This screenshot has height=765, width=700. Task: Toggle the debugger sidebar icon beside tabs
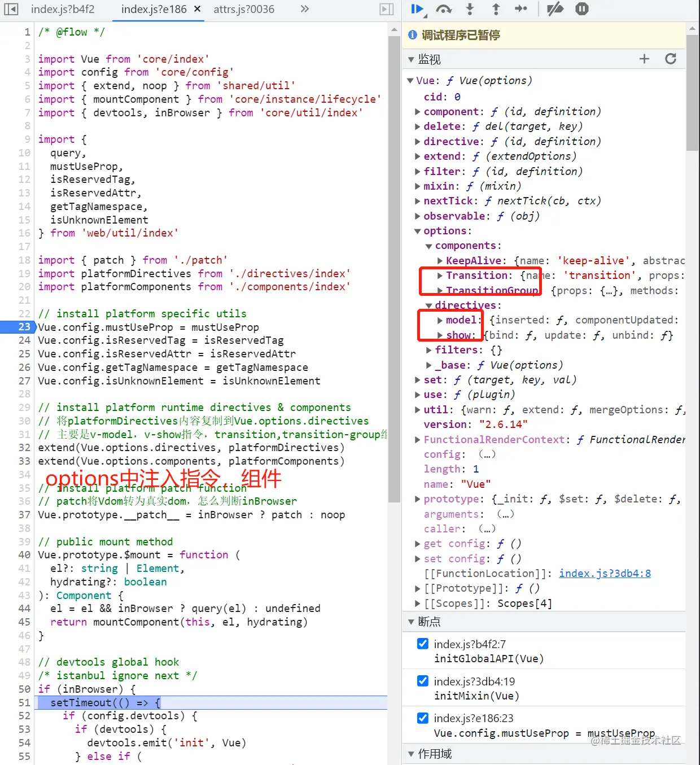pyautogui.click(x=386, y=9)
